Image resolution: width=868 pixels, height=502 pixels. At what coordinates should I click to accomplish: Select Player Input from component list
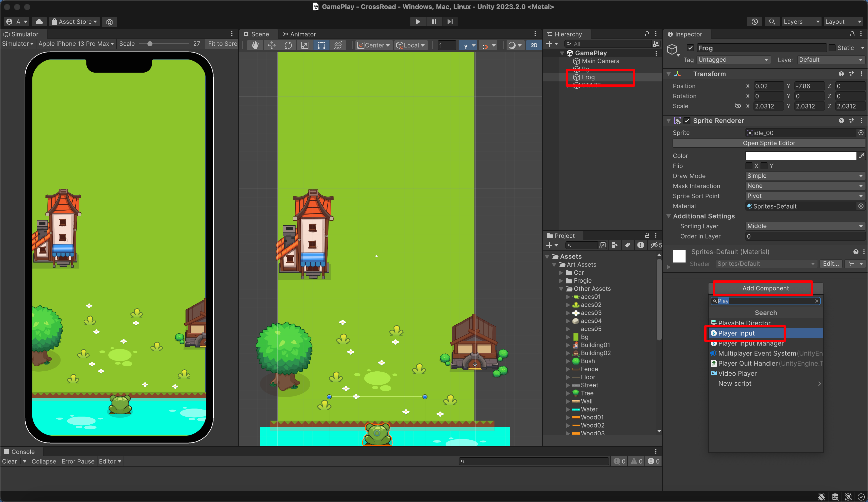click(x=766, y=333)
